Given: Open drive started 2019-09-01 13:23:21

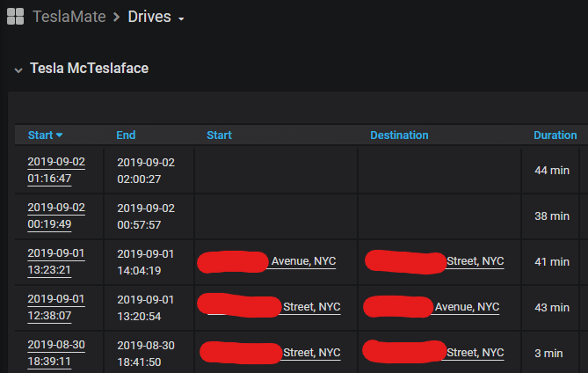Looking at the screenshot, I should click(x=56, y=261).
